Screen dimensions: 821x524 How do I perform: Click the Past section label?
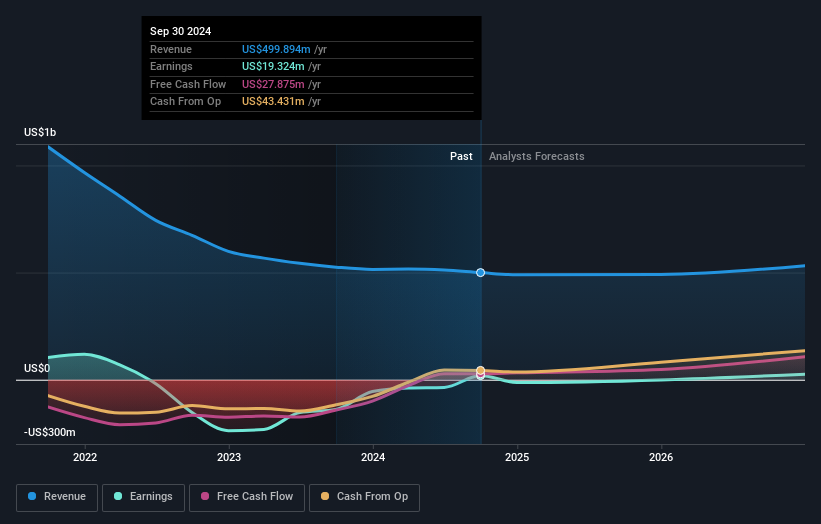(461, 156)
